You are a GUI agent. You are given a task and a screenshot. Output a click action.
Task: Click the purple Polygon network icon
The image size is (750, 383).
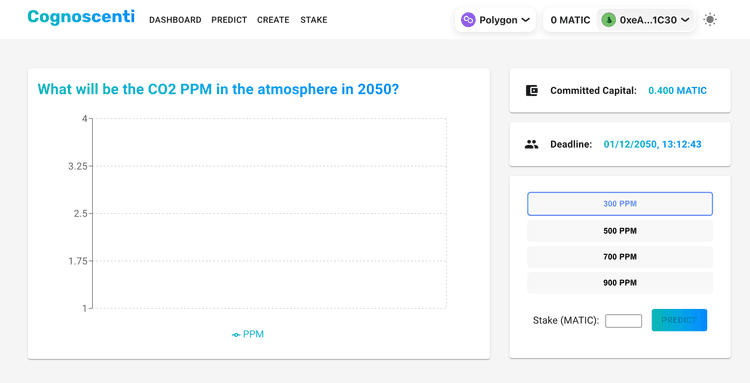click(x=468, y=20)
